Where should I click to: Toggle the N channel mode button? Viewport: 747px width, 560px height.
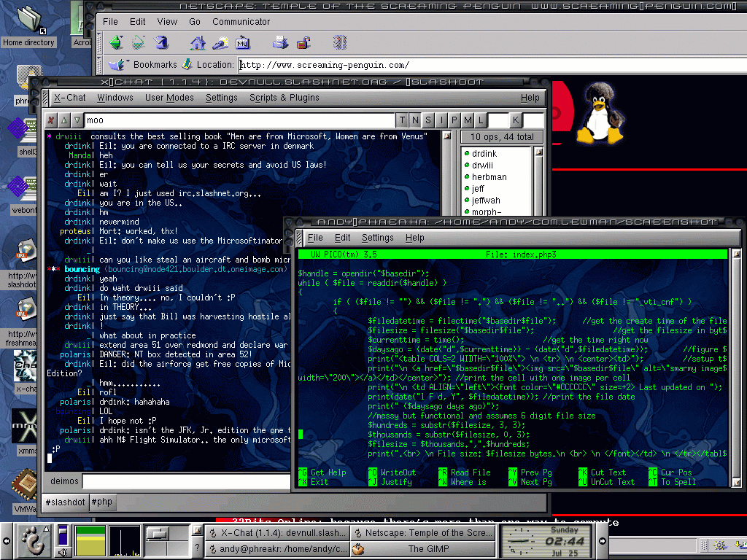(415, 120)
